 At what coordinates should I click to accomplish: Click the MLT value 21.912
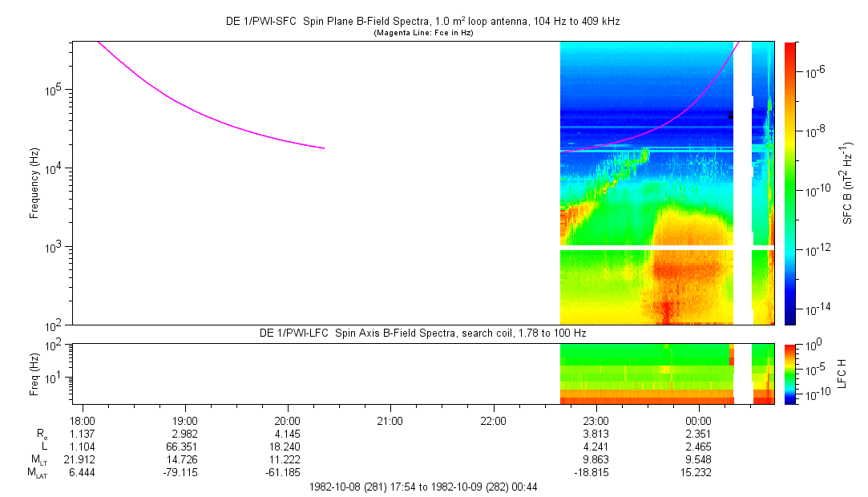tap(83, 459)
